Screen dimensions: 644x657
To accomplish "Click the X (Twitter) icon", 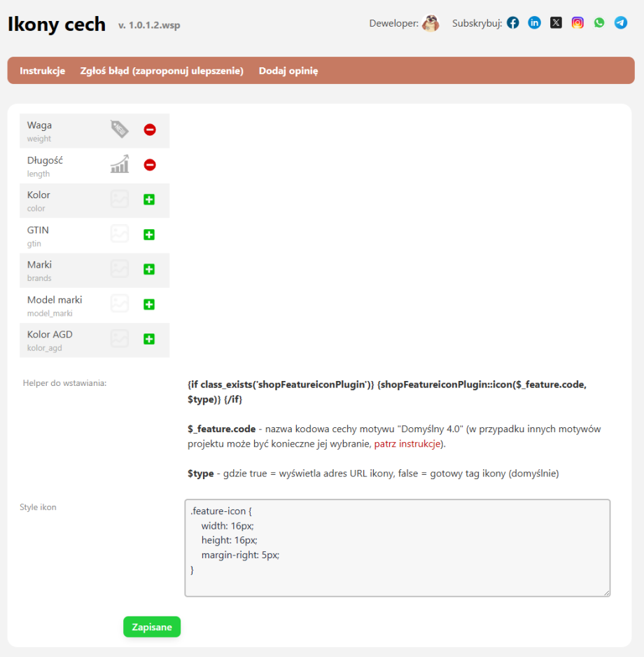I will (x=556, y=22).
